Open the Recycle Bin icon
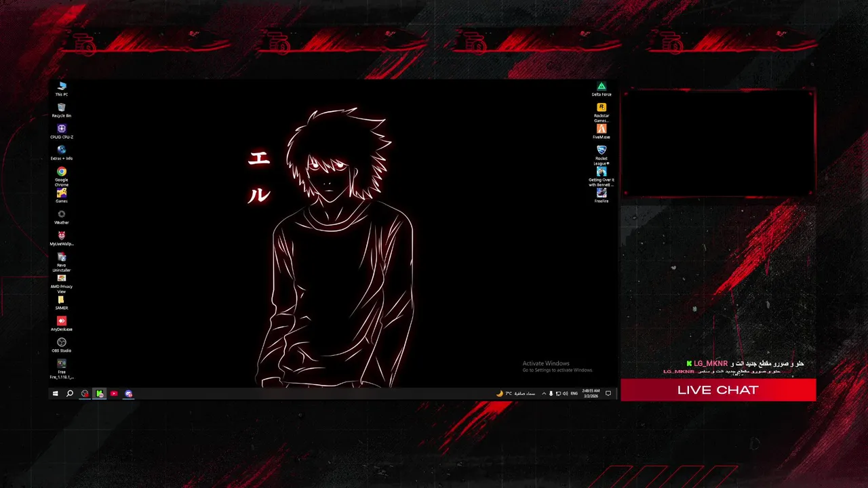The width and height of the screenshot is (868, 488). tap(62, 110)
